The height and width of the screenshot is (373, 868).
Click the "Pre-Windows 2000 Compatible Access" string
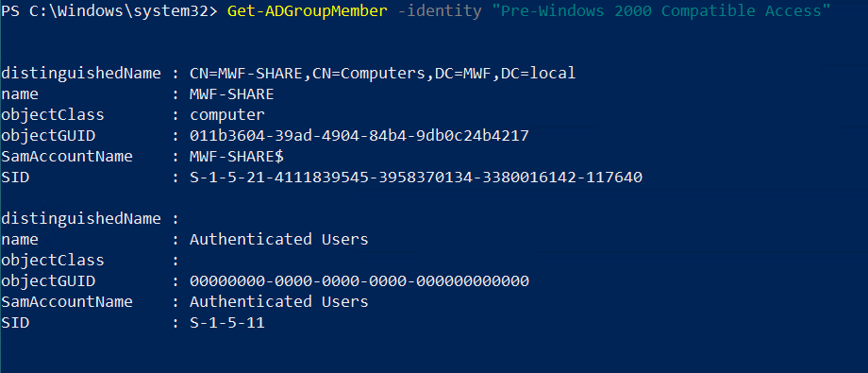click(661, 11)
